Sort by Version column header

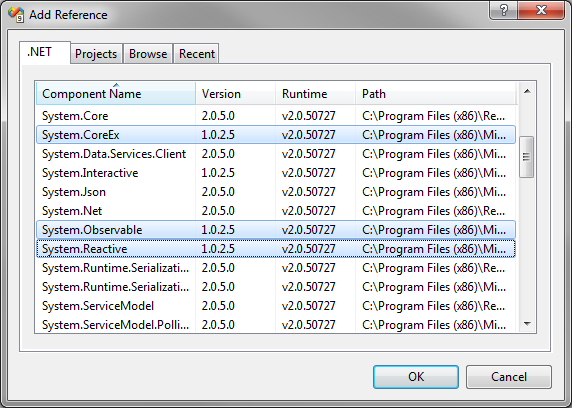[x=236, y=94]
